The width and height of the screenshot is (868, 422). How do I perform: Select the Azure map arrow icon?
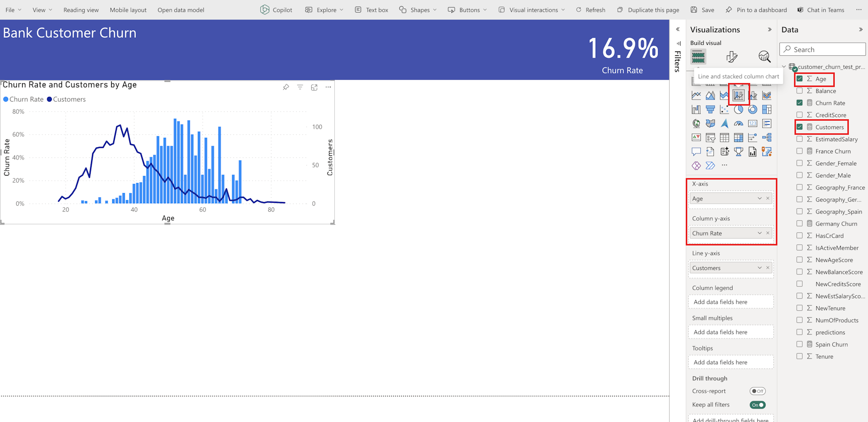click(725, 123)
